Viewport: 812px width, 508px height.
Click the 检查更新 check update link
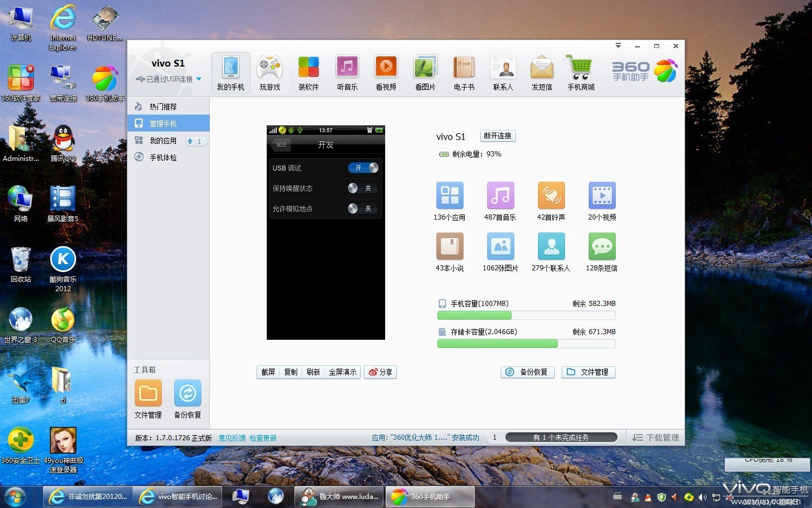coord(263,438)
